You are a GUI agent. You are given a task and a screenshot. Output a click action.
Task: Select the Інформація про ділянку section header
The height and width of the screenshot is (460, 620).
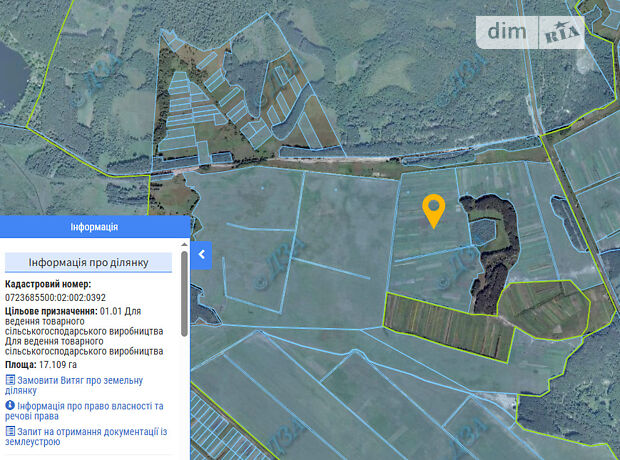(x=89, y=263)
